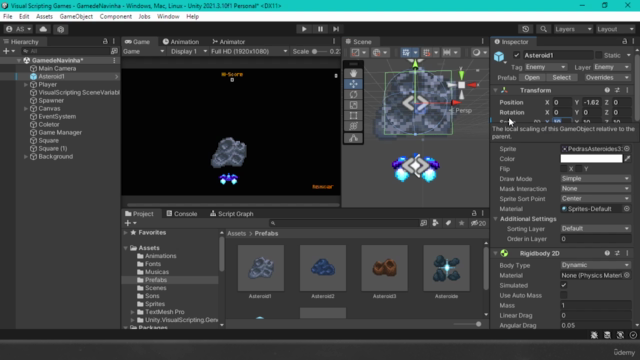
Task: Open the Window menu
Action: (x=168, y=16)
